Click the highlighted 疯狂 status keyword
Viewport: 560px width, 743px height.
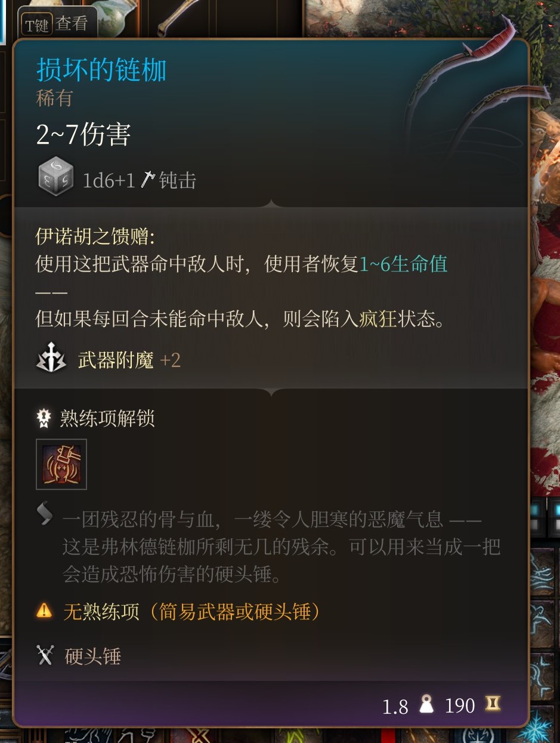378,318
